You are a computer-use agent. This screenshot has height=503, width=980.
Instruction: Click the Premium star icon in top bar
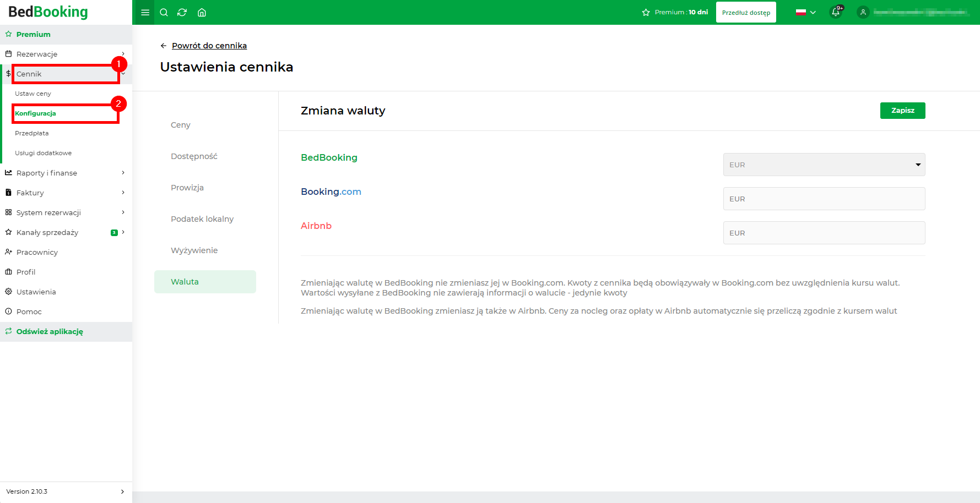646,13
